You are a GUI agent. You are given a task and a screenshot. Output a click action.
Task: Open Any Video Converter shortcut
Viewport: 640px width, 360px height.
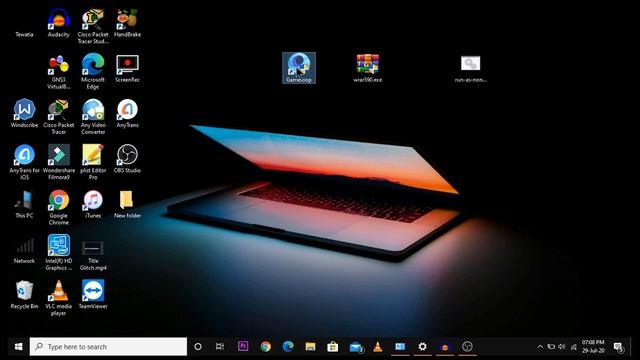click(93, 117)
